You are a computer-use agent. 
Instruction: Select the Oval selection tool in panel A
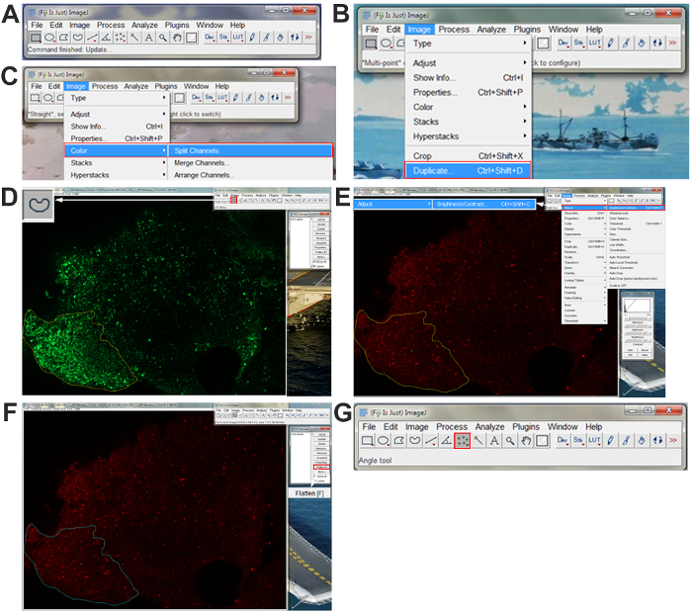pyautogui.click(x=49, y=38)
